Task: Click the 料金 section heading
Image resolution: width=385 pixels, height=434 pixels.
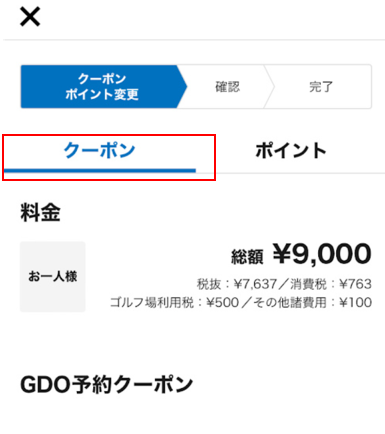Action: coord(40,212)
